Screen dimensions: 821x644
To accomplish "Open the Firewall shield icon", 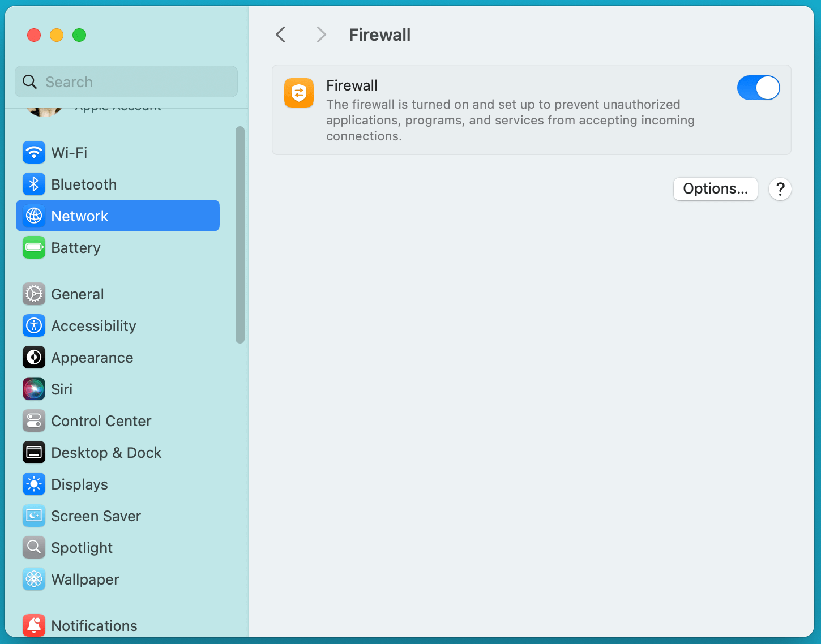I will [298, 93].
